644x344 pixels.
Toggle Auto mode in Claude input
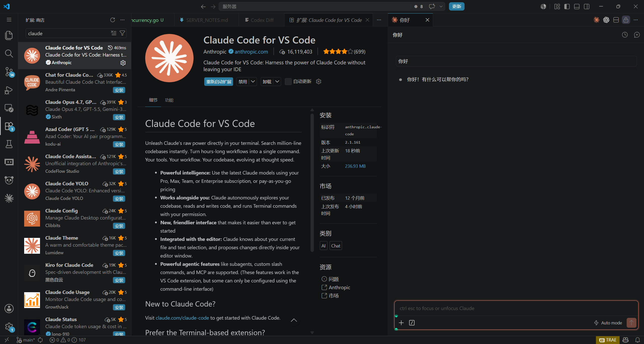pos(608,323)
